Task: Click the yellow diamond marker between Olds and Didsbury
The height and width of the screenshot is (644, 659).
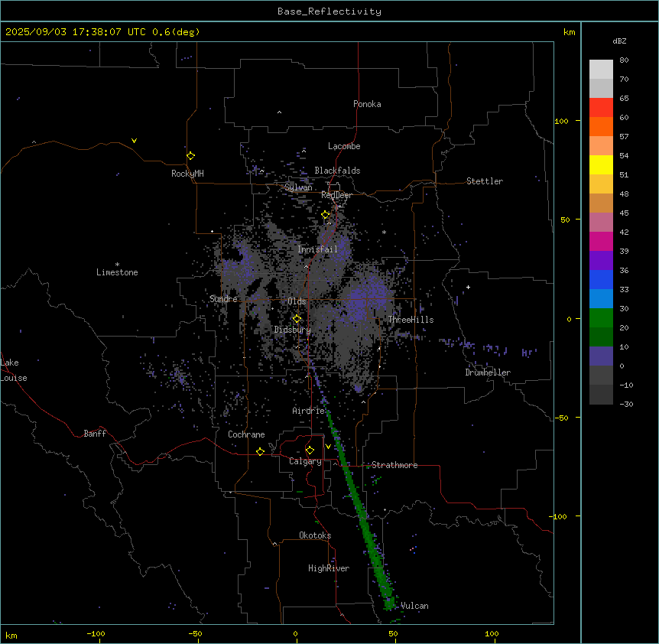Action: tap(297, 319)
